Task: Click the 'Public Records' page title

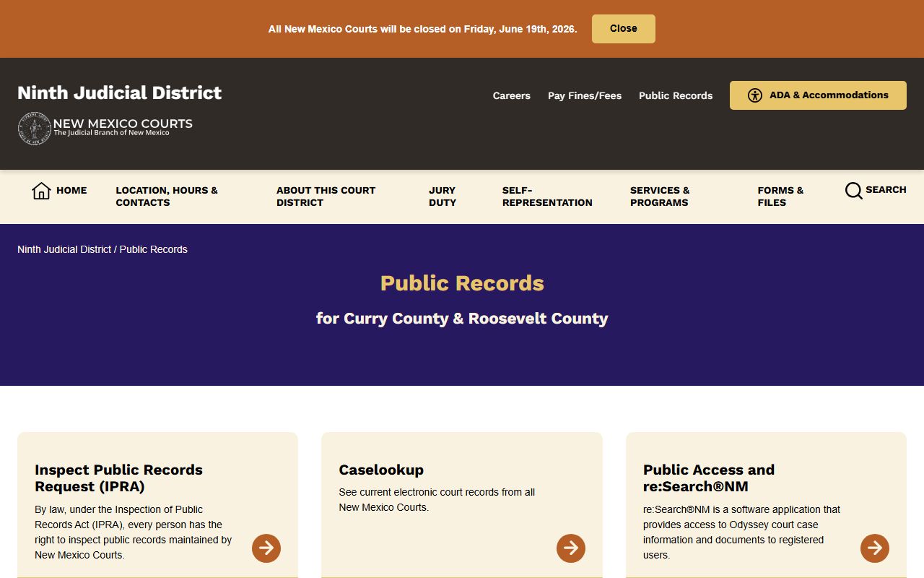Action: click(x=462, y=283)
